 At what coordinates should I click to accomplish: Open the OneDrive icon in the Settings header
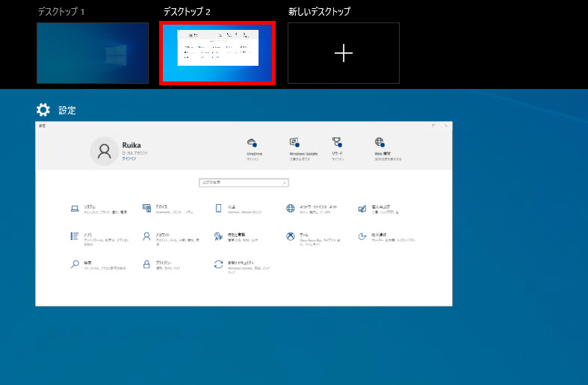point(253,144)
